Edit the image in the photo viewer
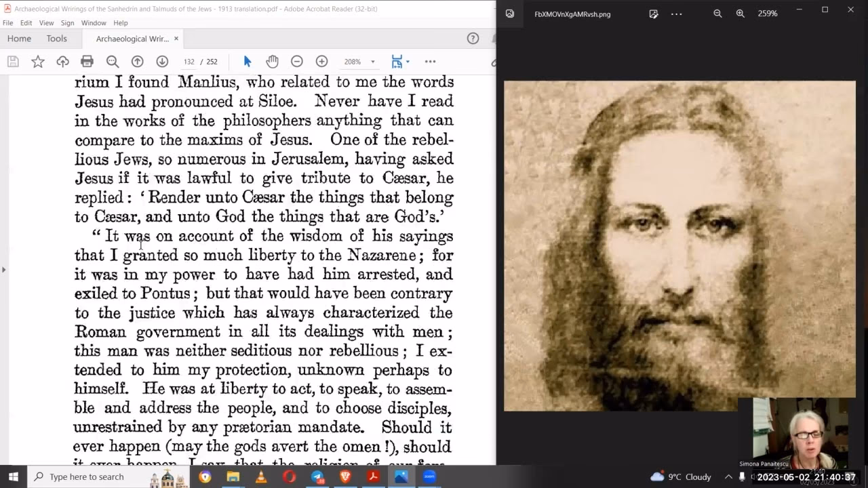868x488 pixels. 653,14
